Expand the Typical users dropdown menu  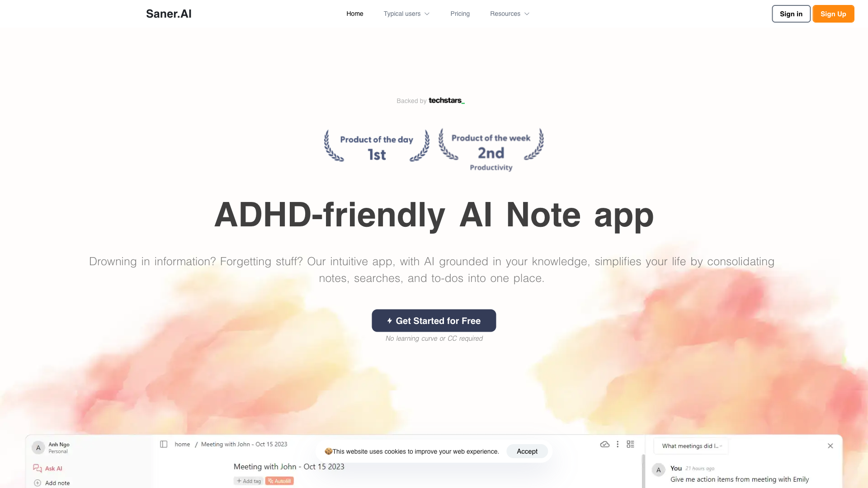point(406,14)
